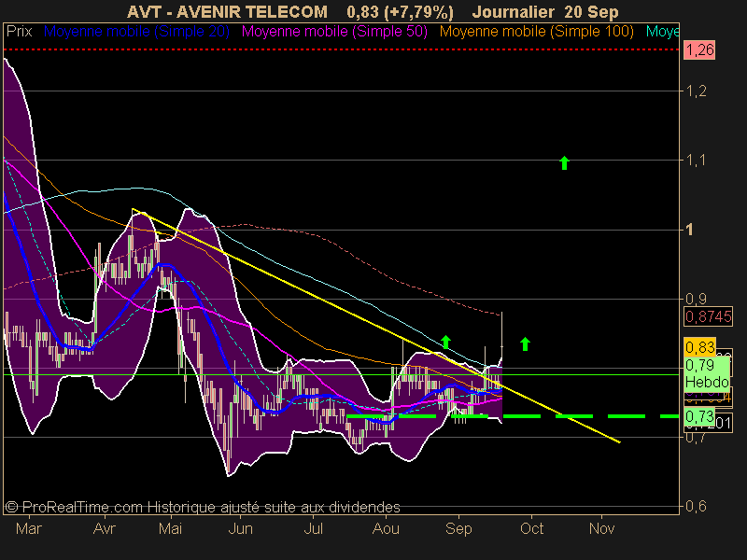Click the '20 Sep' date label
747x560 pixels.
590,11
